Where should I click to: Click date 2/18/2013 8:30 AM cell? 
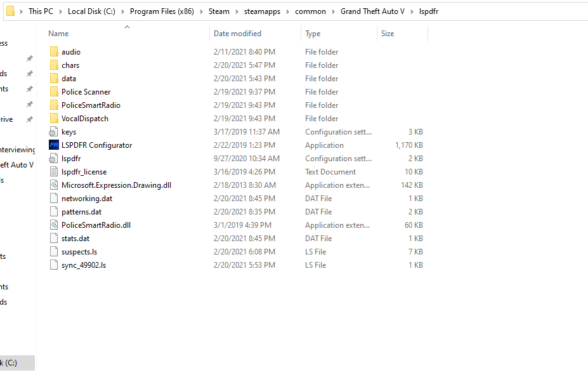click(x=244, y=185)
